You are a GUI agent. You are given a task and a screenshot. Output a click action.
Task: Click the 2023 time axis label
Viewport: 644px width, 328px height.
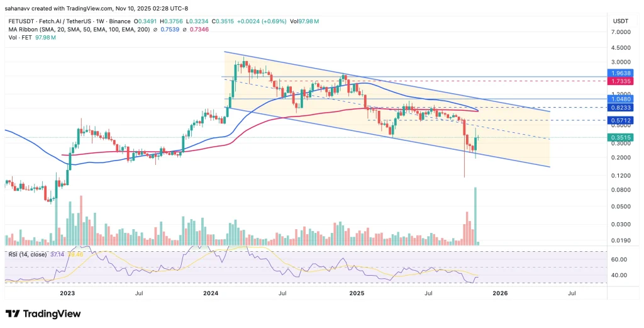67,293
